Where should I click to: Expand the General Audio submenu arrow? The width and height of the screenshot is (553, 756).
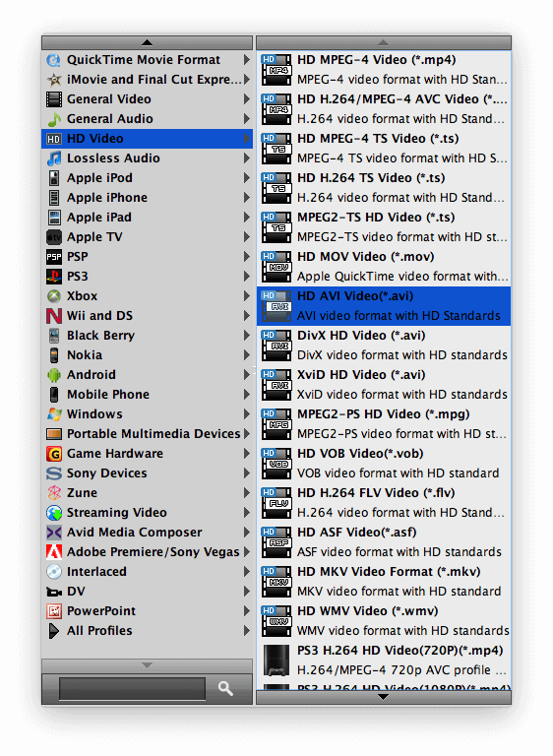(x=247, y=119)
